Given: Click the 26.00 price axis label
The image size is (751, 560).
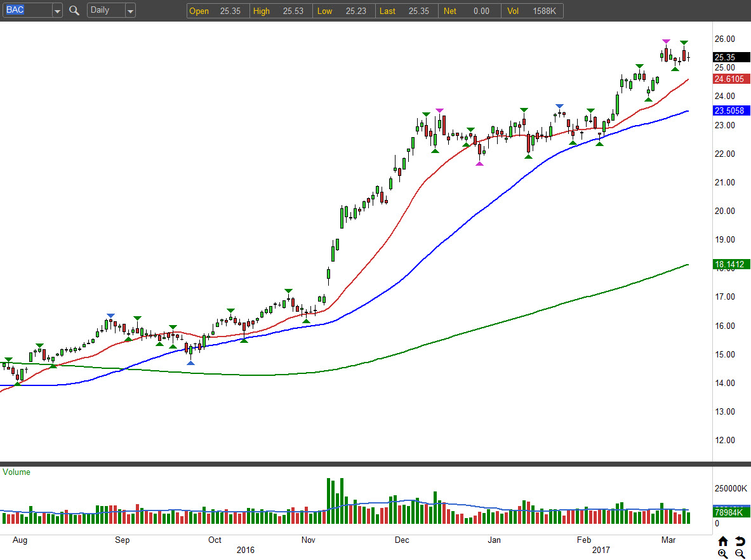Looking at the screenshot, I should click(x=725, y=39).
